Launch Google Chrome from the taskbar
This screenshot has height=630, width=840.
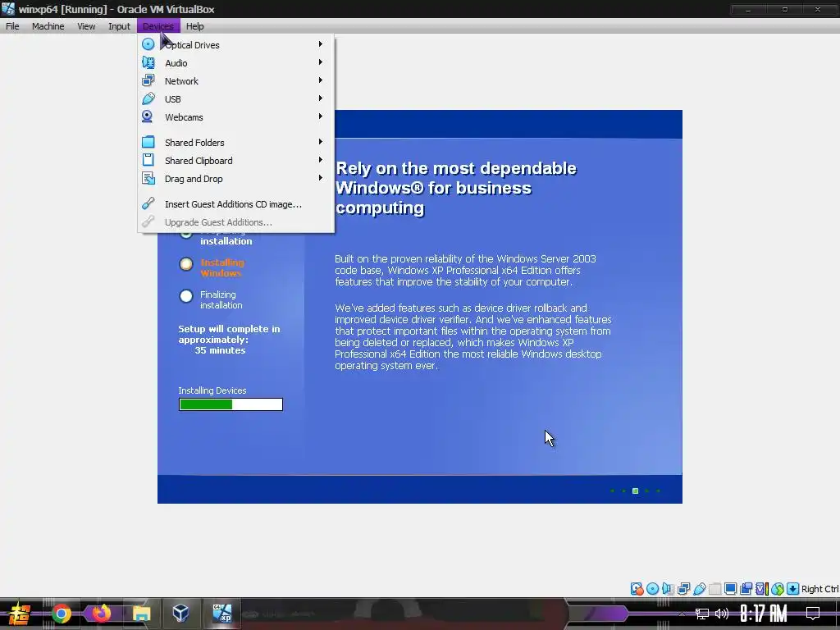pos(61,614)
